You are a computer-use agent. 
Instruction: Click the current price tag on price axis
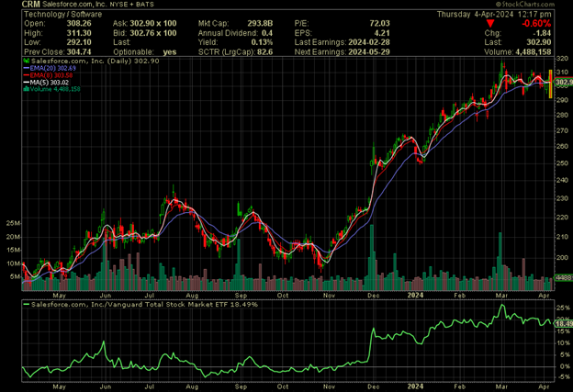564,83
